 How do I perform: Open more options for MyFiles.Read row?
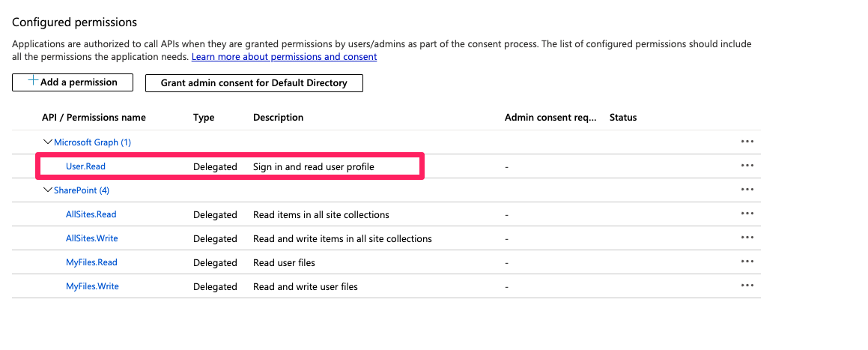[x=747, y=261]
